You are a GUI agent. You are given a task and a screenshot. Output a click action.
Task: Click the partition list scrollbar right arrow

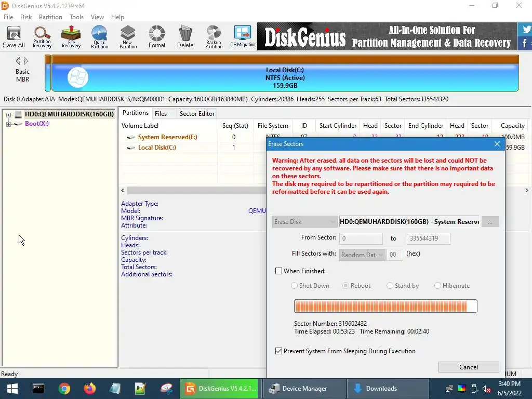[x=527, y=190]
